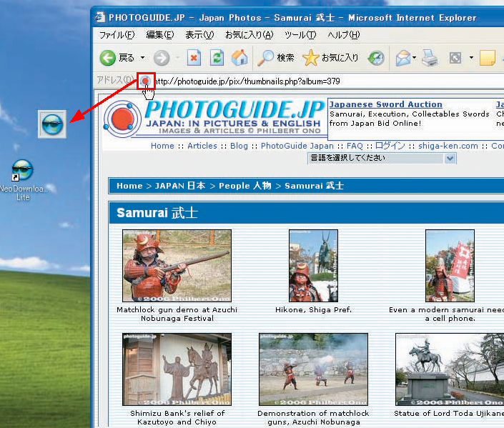Open modern samurai cell phone thumbnail
Screen dimensions: 504x428
tap(450, 266)
